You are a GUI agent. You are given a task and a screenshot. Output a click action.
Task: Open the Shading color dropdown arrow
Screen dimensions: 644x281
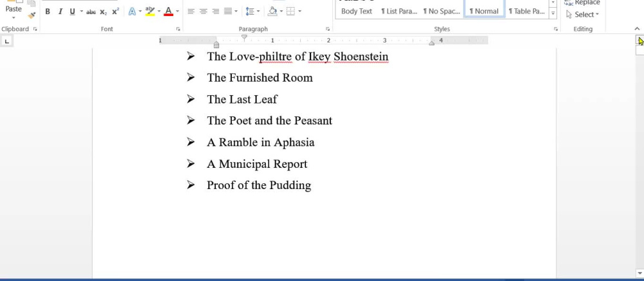281,12
